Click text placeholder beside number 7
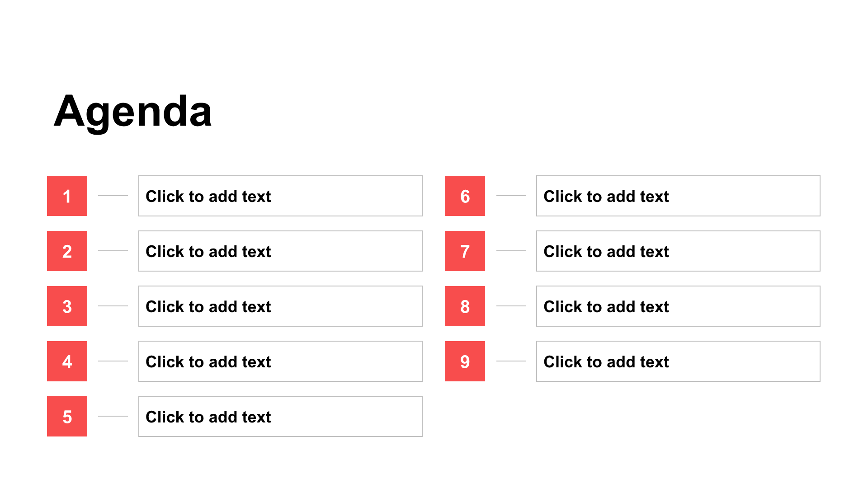 click(x=678, y=251)
